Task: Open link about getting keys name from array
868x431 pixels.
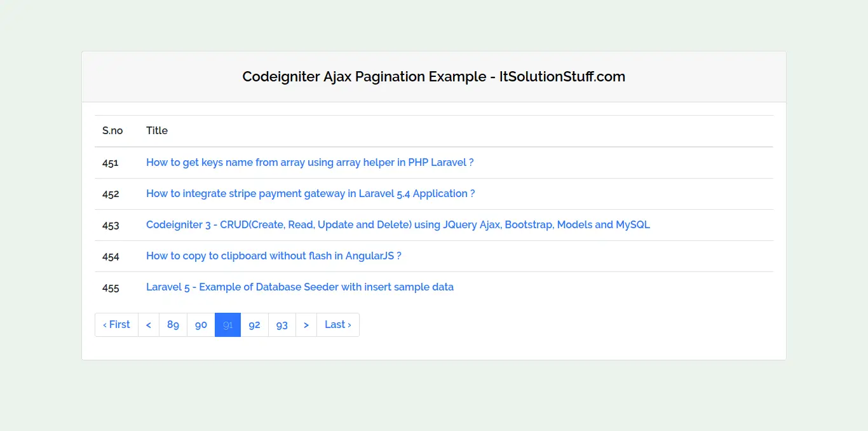Action: point(309,162)
